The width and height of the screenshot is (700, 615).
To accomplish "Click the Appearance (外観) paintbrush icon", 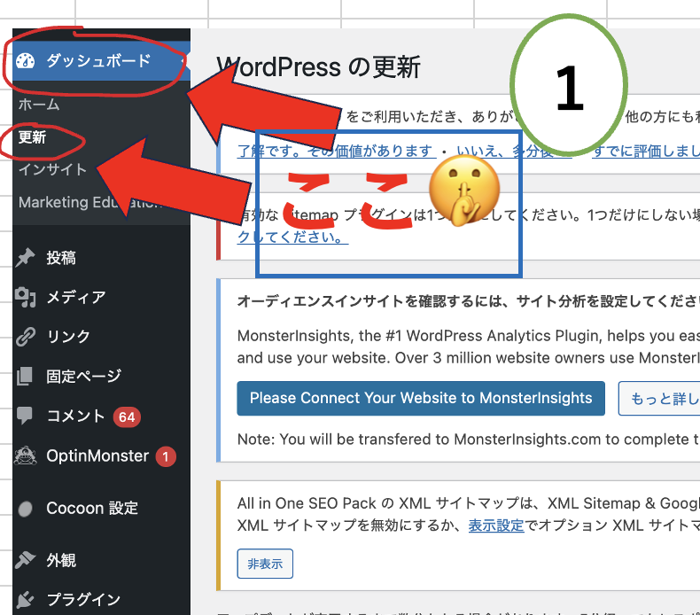I will 26,560.
